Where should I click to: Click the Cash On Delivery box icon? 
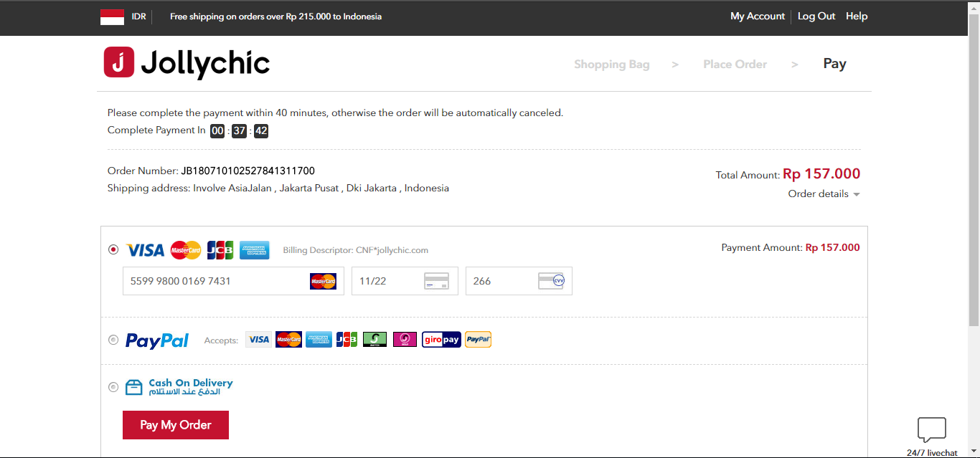coord(134,387)
